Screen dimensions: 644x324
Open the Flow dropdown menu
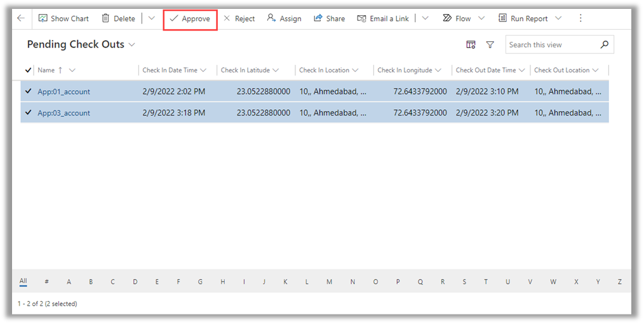(481, 18)
